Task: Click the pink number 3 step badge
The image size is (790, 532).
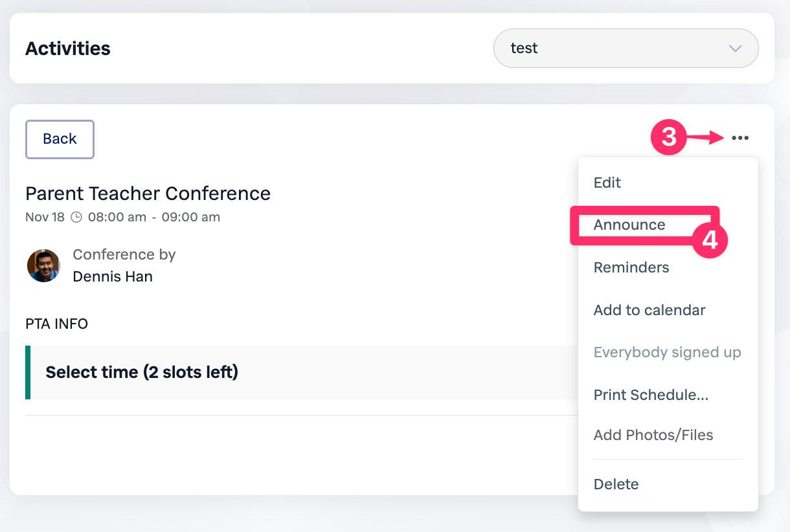Action: [668, 138]
